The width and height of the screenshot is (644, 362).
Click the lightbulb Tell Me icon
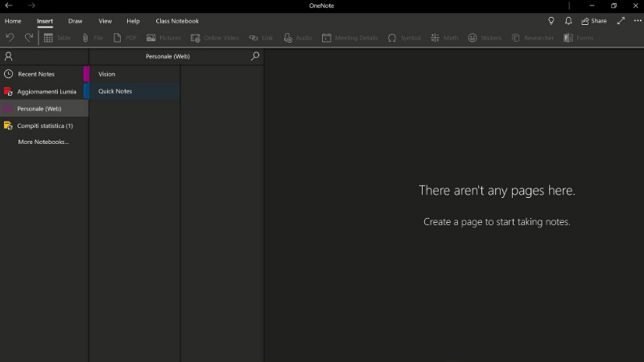(x=551, y=21)
